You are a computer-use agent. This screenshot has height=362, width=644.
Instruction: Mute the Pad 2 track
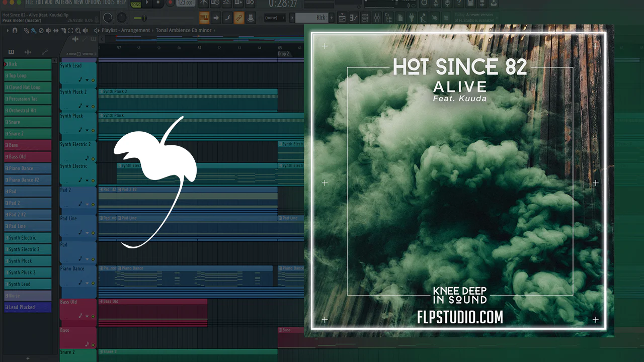pos(93,205)
